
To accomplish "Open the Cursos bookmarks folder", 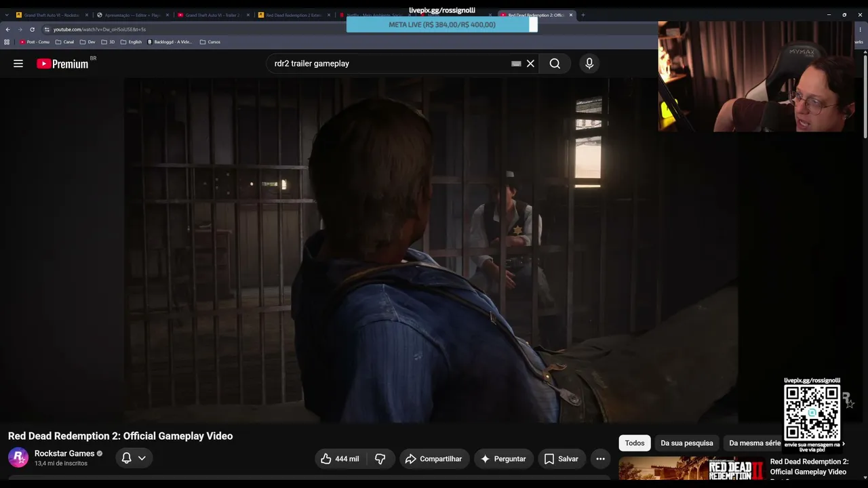I will pyautogui.click(x=210, y=42).
